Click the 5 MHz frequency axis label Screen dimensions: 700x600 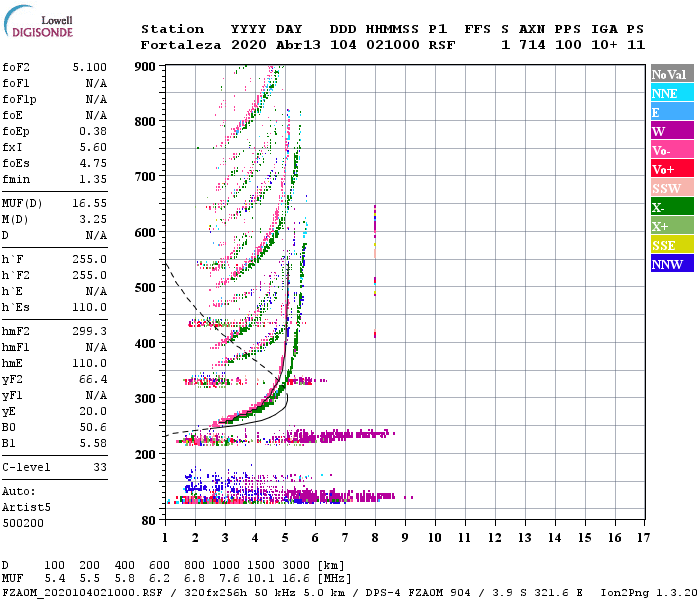click(x=285, y=538)
